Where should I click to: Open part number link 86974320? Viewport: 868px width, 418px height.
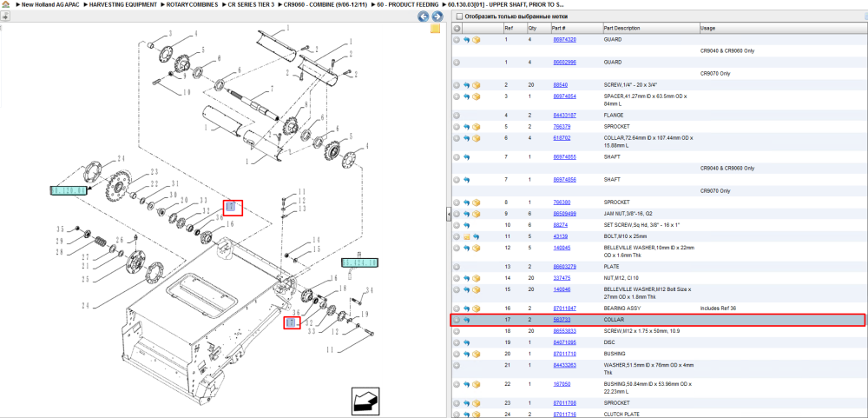[x=565, y=40]
